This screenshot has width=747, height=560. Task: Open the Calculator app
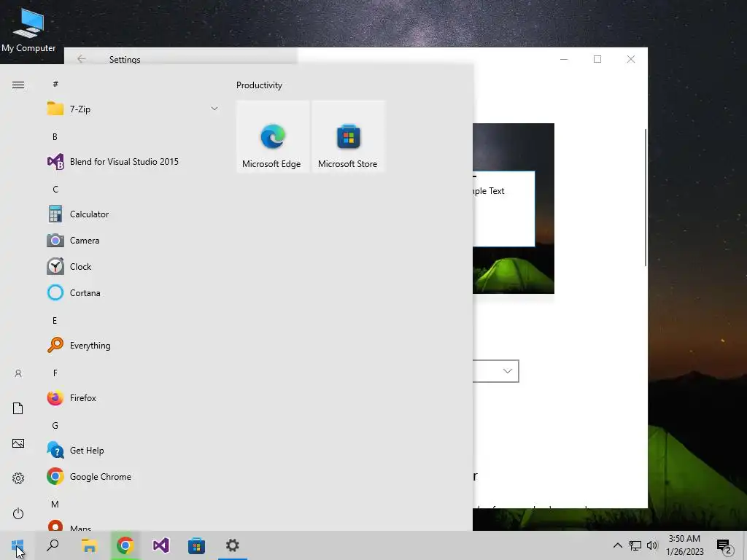pyautogui.click(x=133, y=214)
